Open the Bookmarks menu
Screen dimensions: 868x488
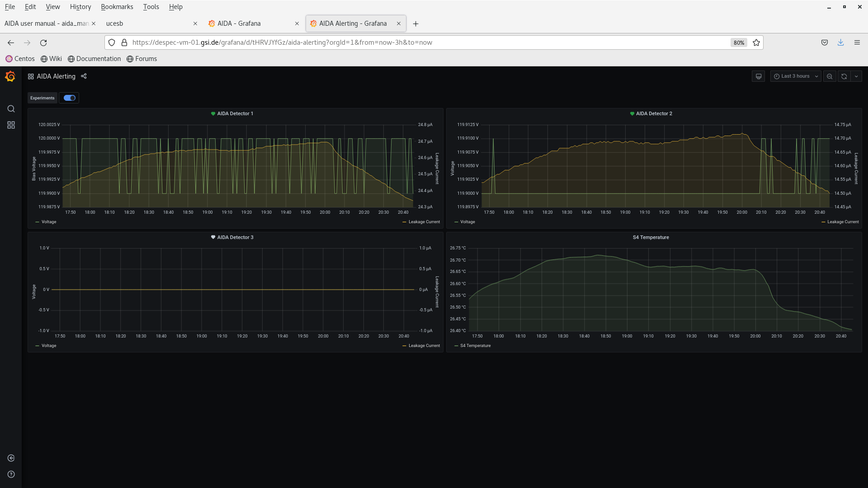[117, 7]
